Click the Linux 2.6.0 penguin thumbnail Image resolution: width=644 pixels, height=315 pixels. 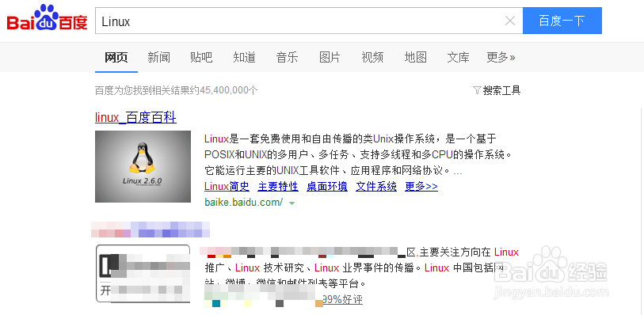pyautogui.click(x=143, y=166)
